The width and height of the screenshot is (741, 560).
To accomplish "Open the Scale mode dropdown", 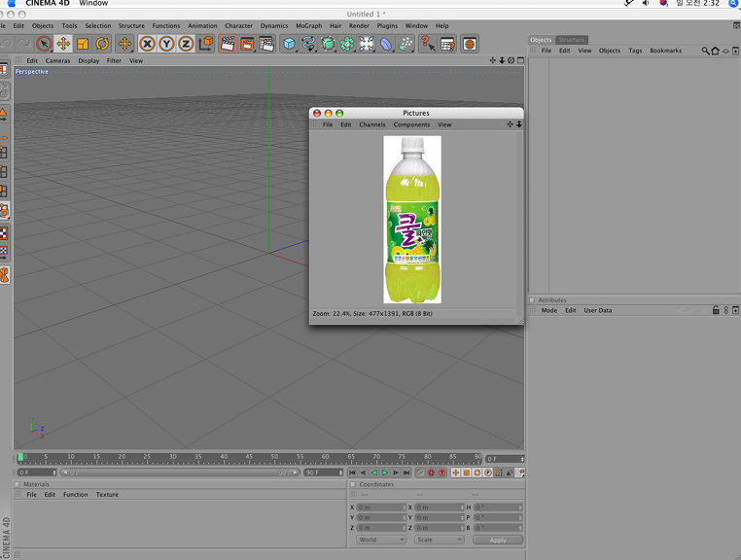I will point(439,540).
